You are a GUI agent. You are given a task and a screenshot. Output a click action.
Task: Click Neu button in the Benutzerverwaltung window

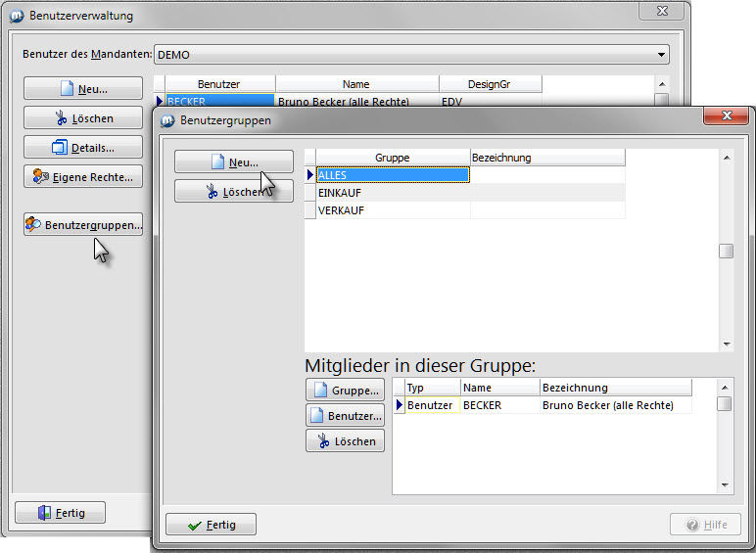click(x=83, y=89)
